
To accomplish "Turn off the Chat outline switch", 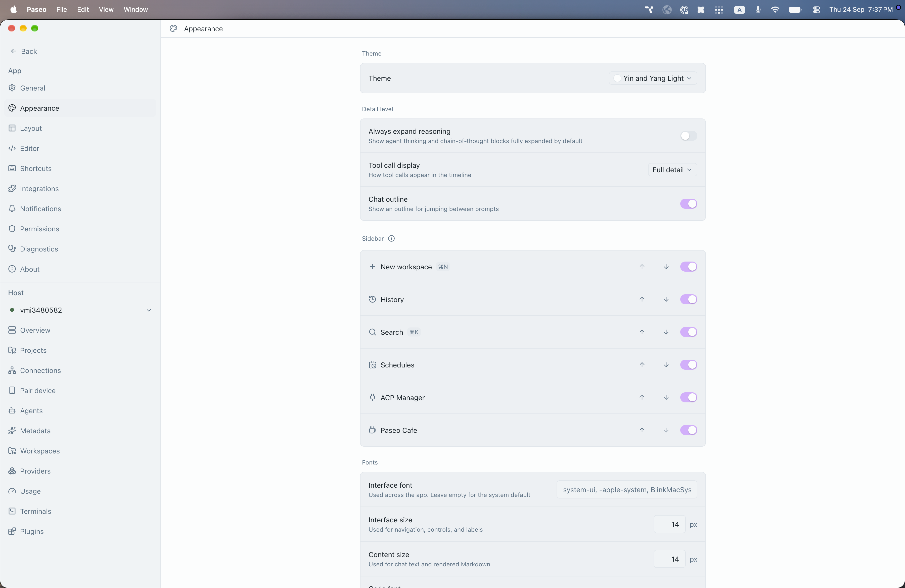I will 688,204.
